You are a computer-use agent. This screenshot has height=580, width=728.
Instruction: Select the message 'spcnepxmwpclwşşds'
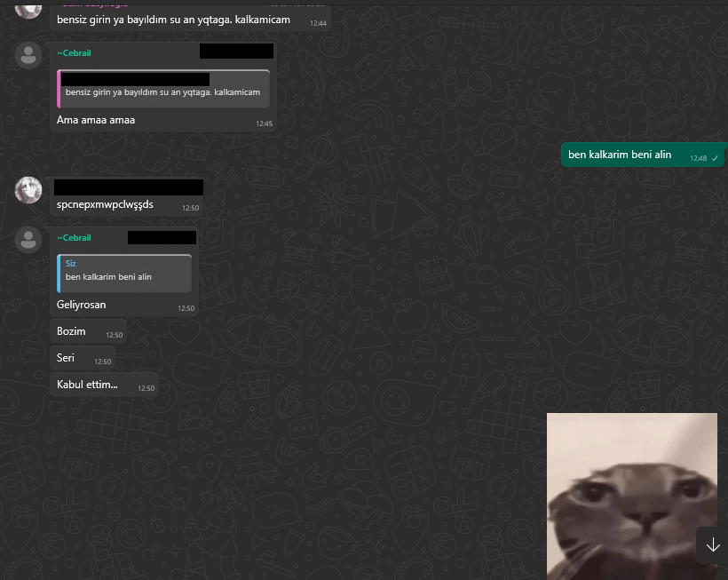[127, 197]
